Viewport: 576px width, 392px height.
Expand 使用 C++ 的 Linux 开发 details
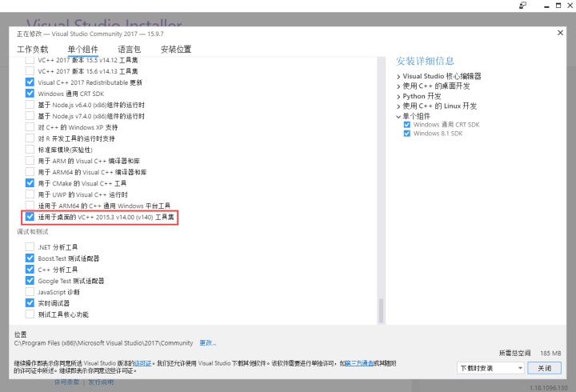pos(398,106)
